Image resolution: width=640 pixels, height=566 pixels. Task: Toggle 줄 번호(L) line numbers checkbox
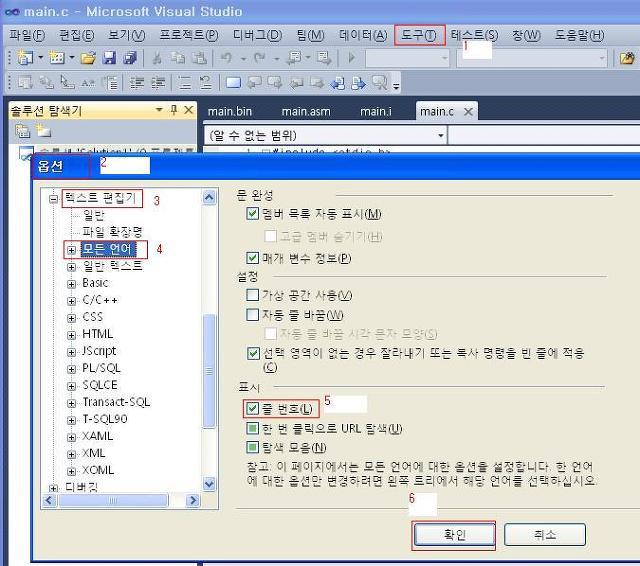pos(253,408)
